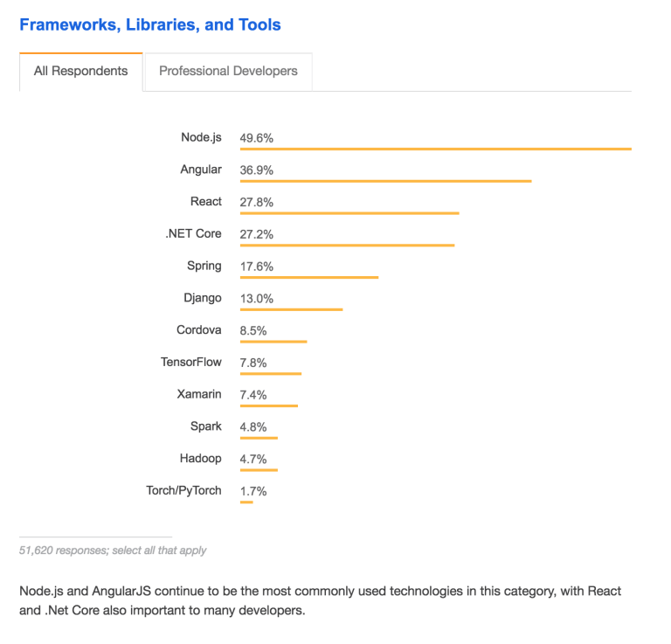Viewport: 671px width, 644px height.
Task: Click the 36.9% value
Action: (x=257, y=170)
